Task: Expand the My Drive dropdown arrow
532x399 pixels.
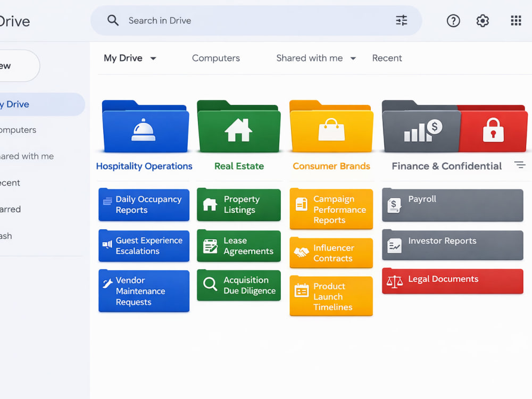Action: (153, 59)
